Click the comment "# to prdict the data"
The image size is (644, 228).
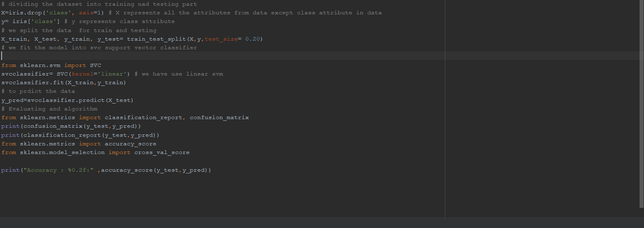pos(38,91)
